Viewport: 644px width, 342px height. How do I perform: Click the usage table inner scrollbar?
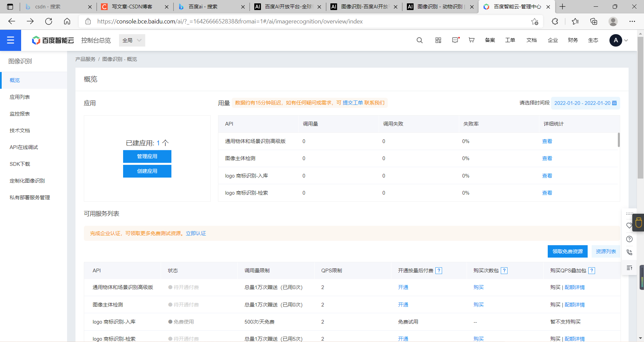click(x=619, y=140)
